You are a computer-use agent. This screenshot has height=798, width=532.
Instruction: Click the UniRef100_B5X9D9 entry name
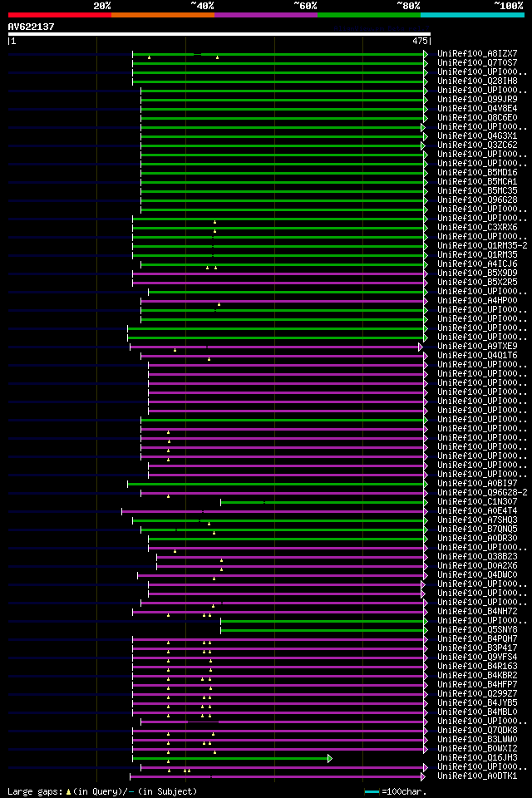(477, 273)
